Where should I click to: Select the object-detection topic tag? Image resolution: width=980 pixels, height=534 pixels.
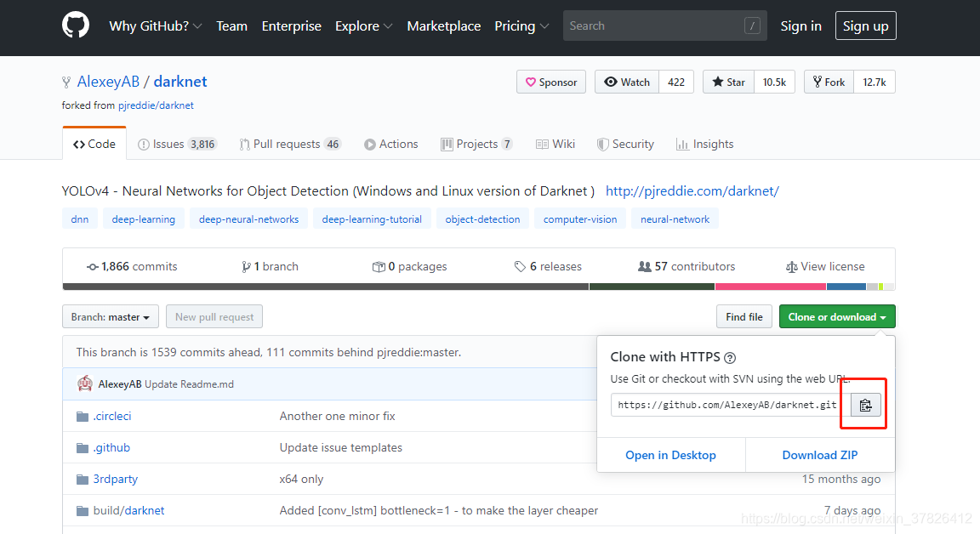click(482, 219)
